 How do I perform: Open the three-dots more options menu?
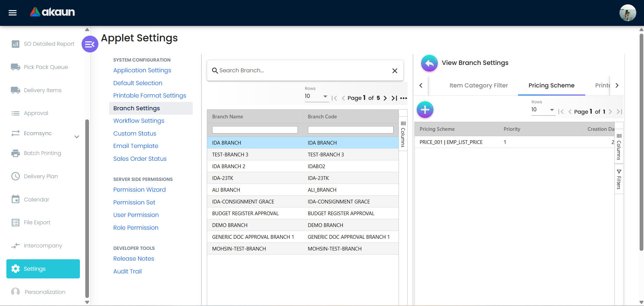pos(404,98)
